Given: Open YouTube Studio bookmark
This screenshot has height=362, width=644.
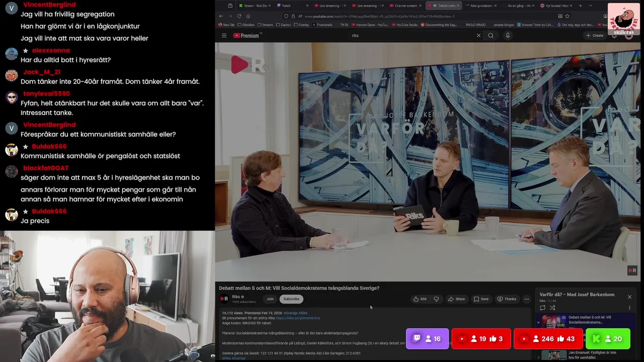Looking at the screenshot, I should [x=405, y=25].
